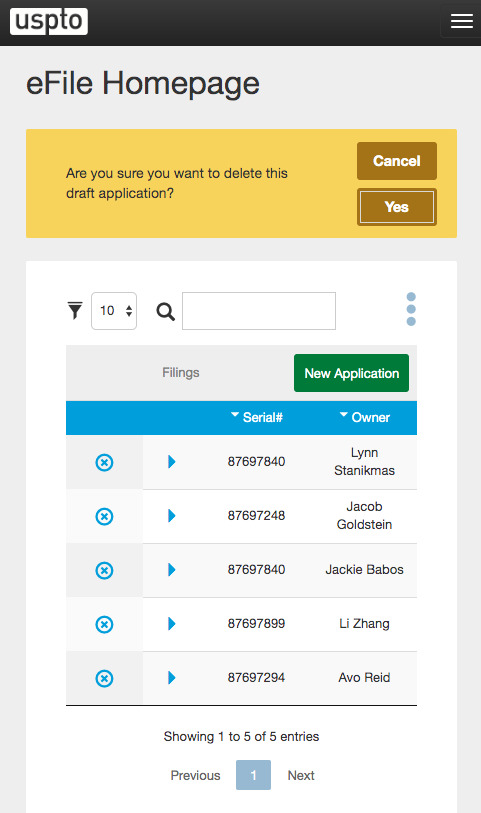This screenshot has width=481, height=813.
Task: Sort table by Owner column
Action: 365,417
